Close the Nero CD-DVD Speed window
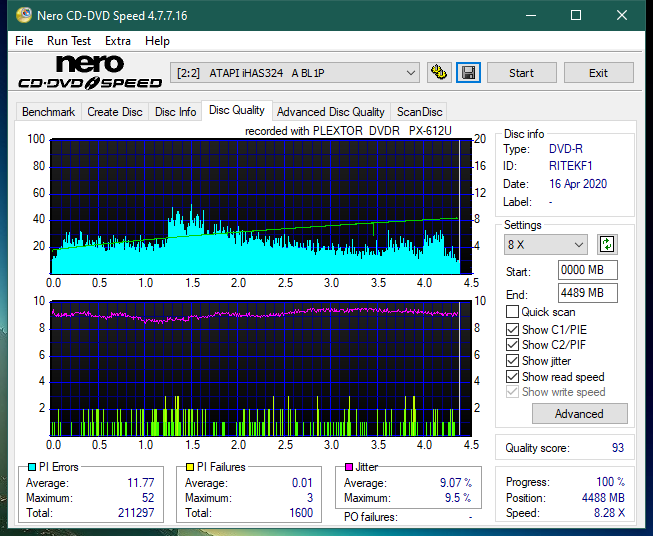The height and width of the screenshot is (536, 653). pos(622,15)
